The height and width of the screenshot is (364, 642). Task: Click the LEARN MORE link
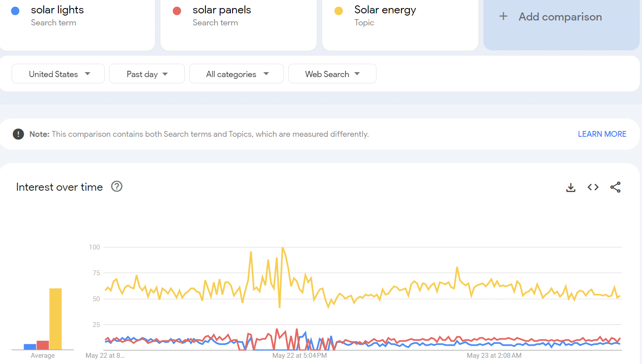pos(602,134)
